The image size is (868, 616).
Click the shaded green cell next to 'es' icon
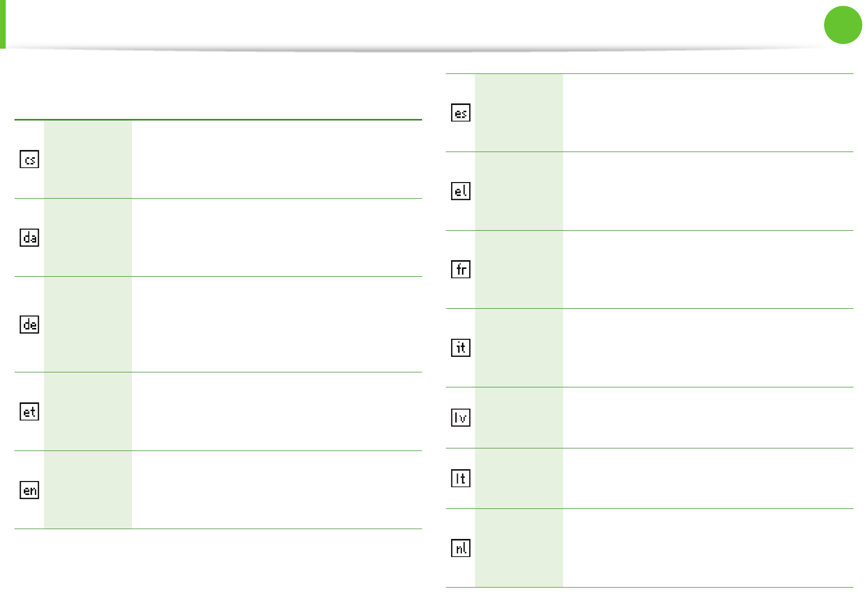point(519,113)
